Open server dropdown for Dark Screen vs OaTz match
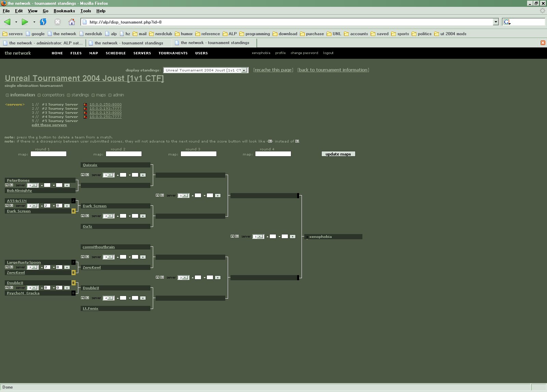Screen dimensions: 547x392 coord(109,216)
